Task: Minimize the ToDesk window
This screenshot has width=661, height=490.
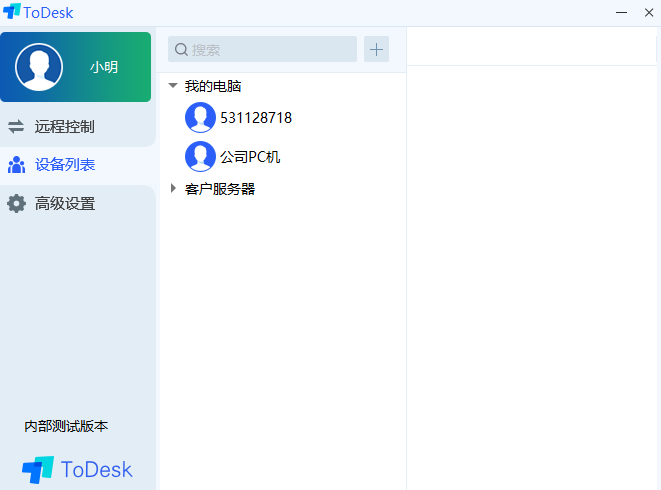Action: pyautogui.click(x=621, y=13)
